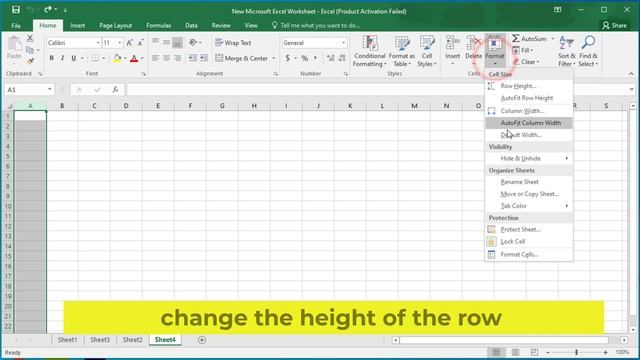Cut the selection with the scissors icon

pyautogui.click(x=30, y=38)
